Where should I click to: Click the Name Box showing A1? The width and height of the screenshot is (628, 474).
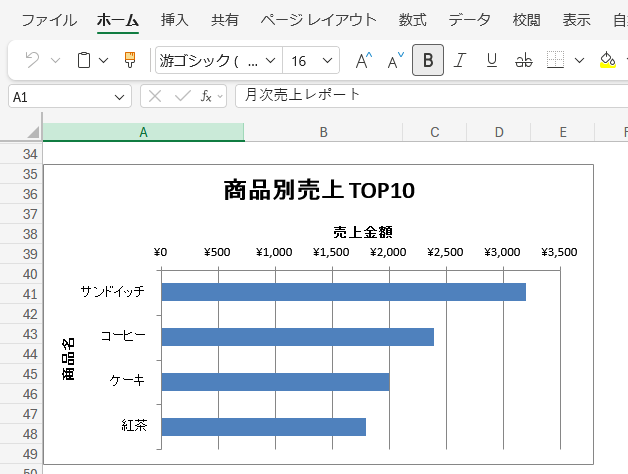[x=60, y=97]
